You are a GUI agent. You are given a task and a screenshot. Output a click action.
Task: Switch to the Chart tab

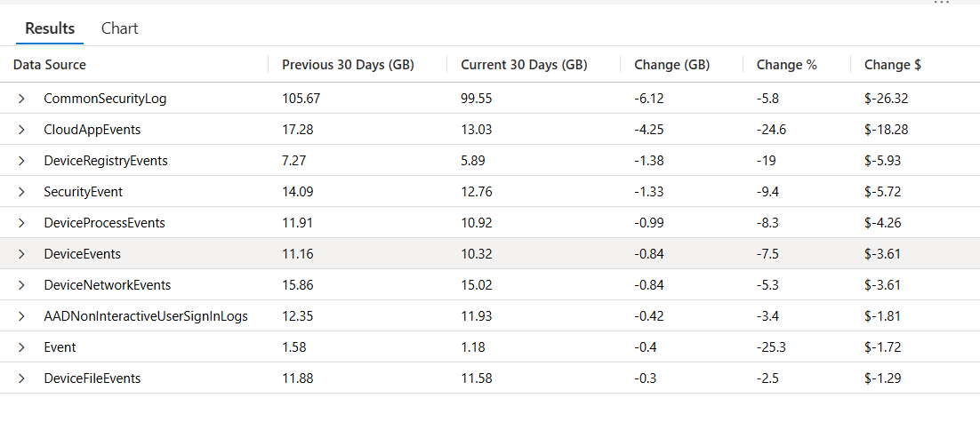click(119, 28)
